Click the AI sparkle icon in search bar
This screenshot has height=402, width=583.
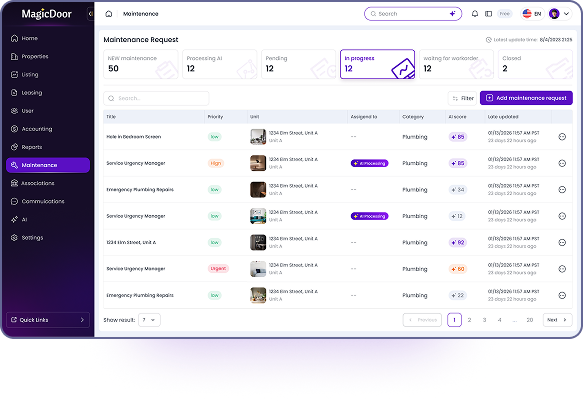[452, 14]
